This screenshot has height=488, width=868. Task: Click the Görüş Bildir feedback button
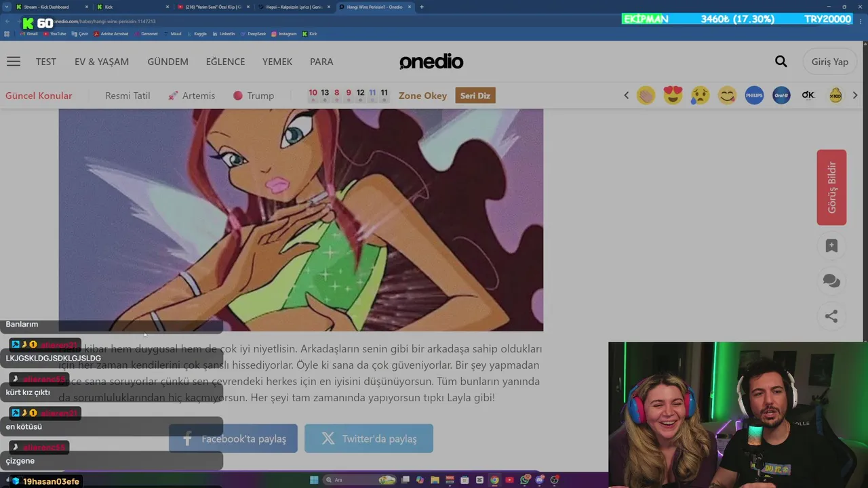831,187
